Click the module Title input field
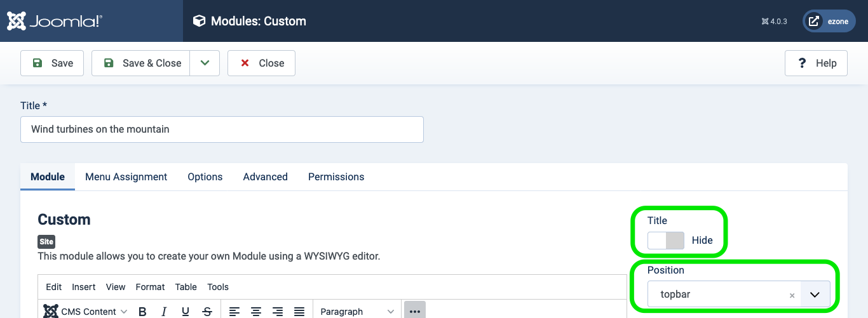868x318 pixels. click(222, 129)
